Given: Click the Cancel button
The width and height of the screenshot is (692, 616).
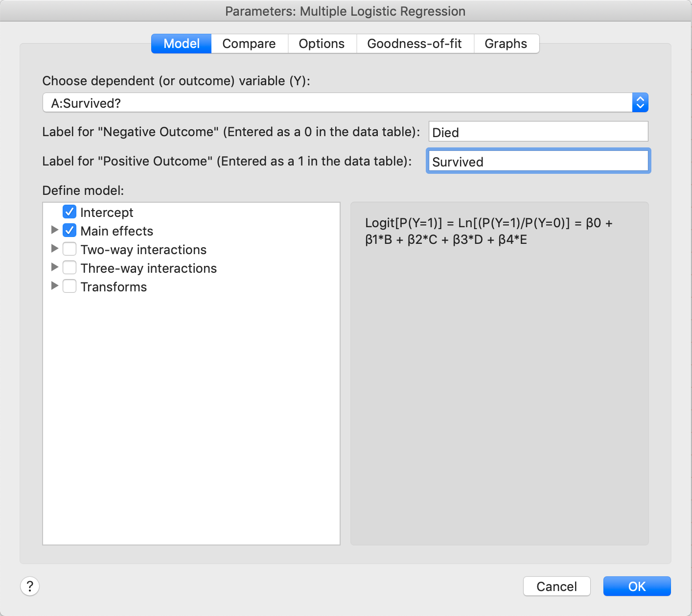Looking at the screenshot, I should (556, 586).
